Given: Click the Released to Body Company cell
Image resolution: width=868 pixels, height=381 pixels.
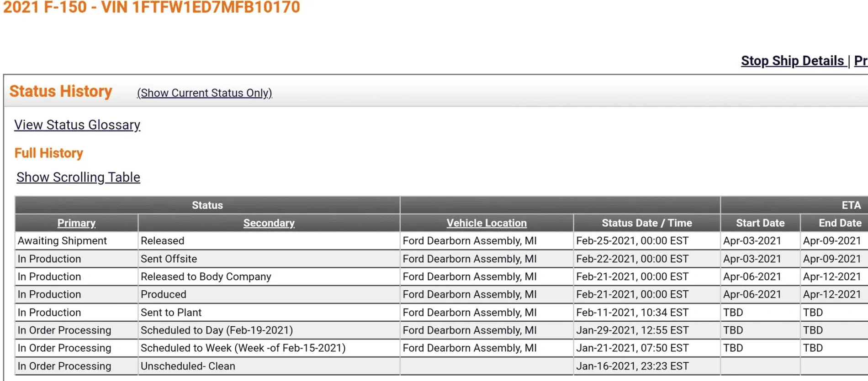Looking at the screenshot, I should [x=206, y=277].
